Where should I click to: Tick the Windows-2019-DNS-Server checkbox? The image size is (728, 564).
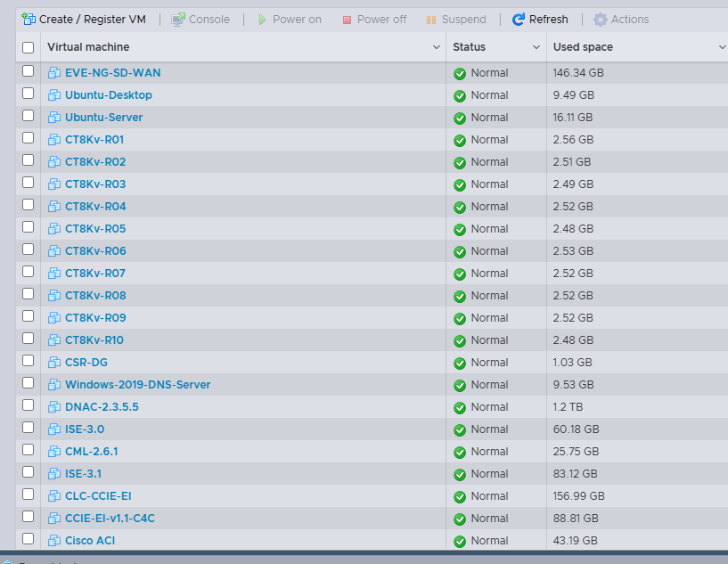28,383
